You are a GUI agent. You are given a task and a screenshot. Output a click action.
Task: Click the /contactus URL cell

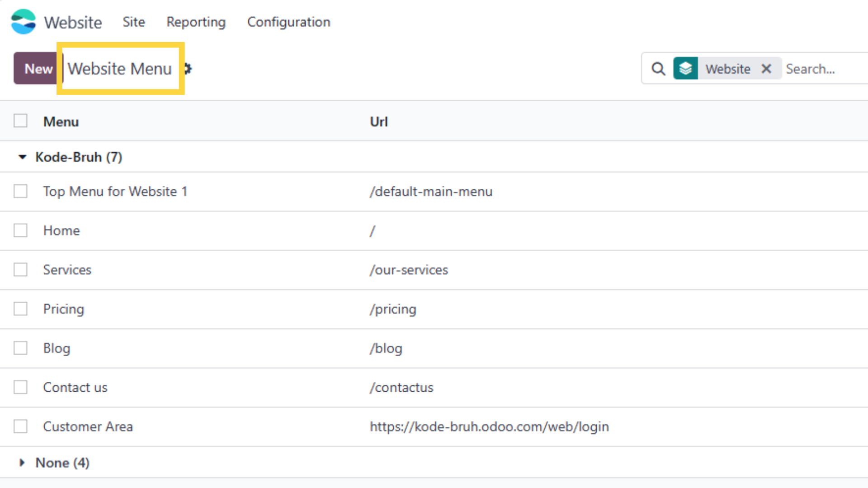[402, 387]
